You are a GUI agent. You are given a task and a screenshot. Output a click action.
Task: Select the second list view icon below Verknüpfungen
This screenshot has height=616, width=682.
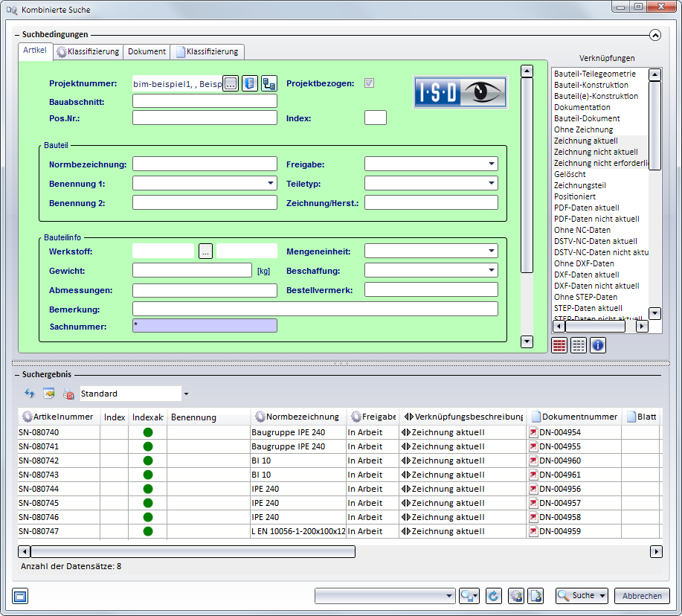579,344
